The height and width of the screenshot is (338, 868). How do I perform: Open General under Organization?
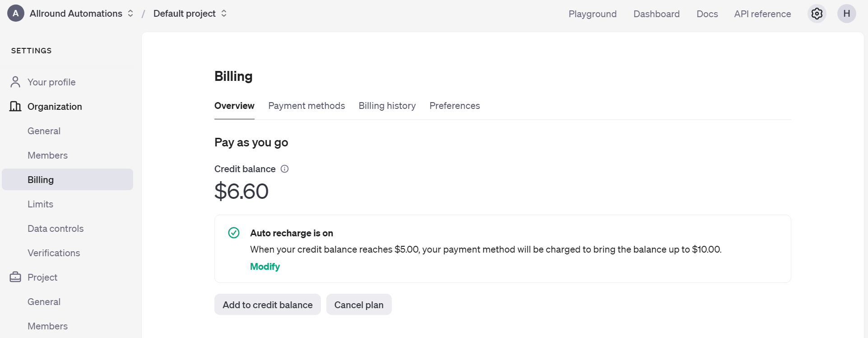tap(44, 131)
